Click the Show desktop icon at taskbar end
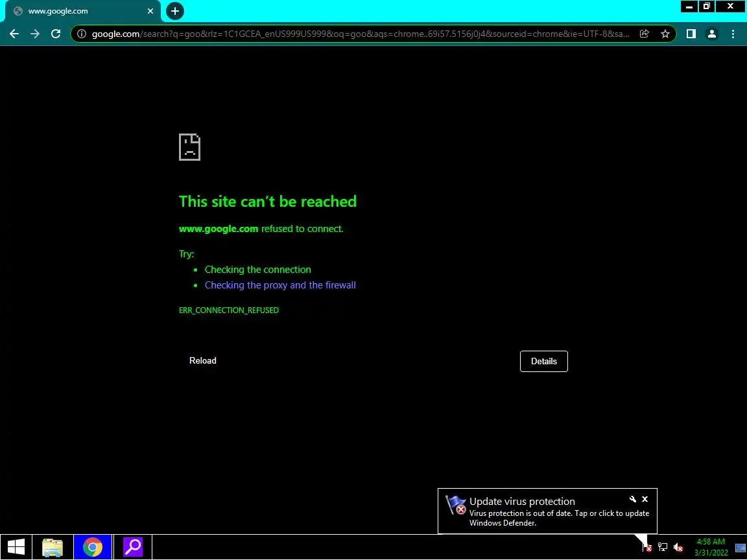Viewport: 747px width, 560px height. coord(741,547)
